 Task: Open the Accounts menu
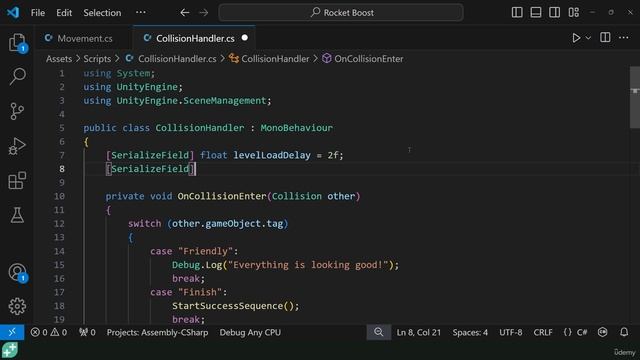pyautogui.click(x=18, y=273)
